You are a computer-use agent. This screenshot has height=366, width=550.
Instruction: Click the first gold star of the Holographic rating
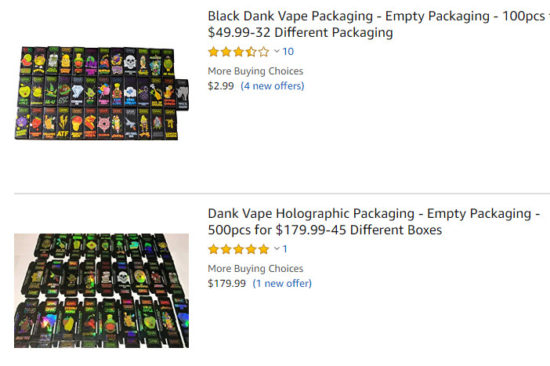pos(213,249)
